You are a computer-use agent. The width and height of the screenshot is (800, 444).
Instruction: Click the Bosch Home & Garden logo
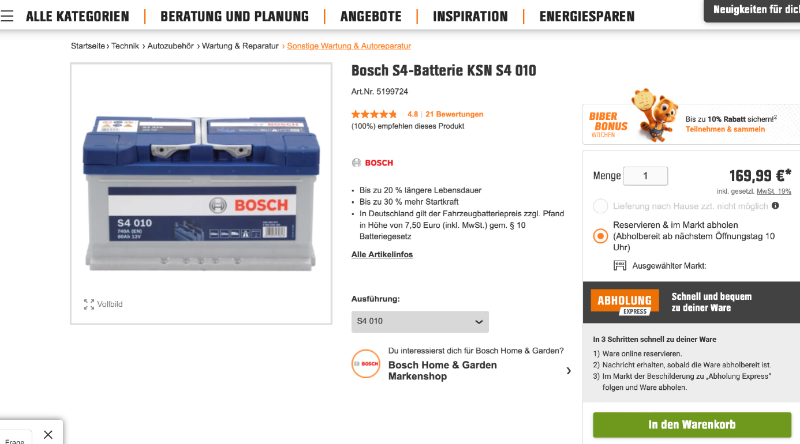[x=366, y=363]
